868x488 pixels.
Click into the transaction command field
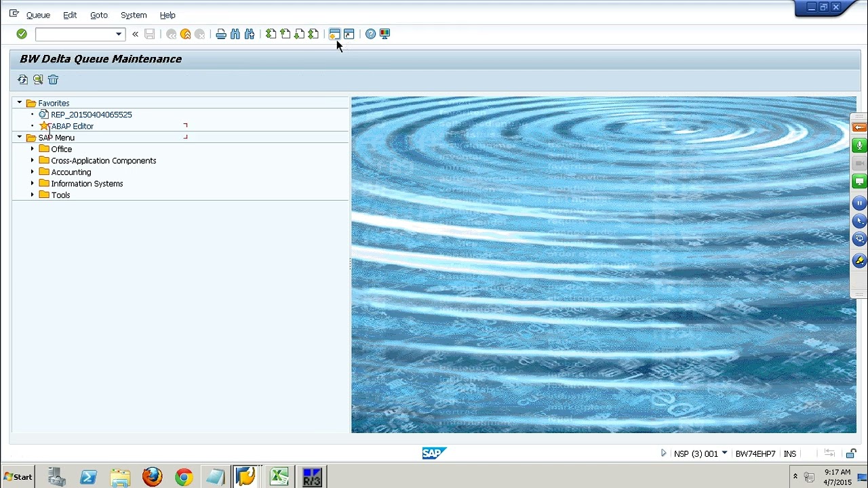75,34
